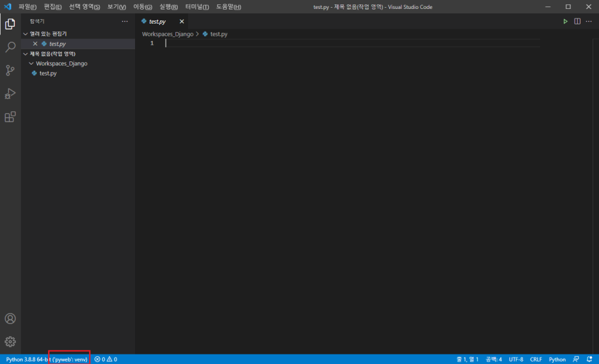Image resolution: width=599 pixels, height=364 pixels.
Task: Select test.py in open editors list
Action: click(78, 44)
